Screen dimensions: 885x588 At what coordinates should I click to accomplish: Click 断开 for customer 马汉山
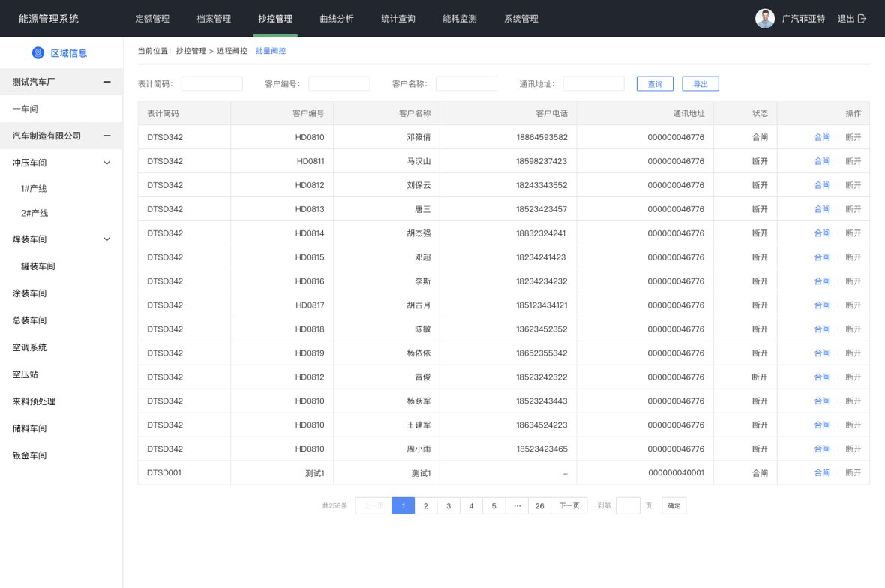(853, 161)
